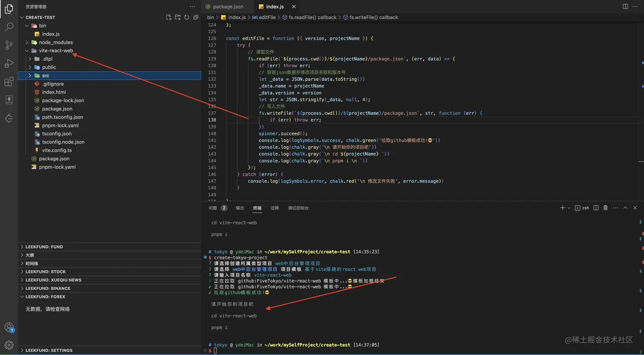Select the 终端 terminal tab

tap(257, 208)
